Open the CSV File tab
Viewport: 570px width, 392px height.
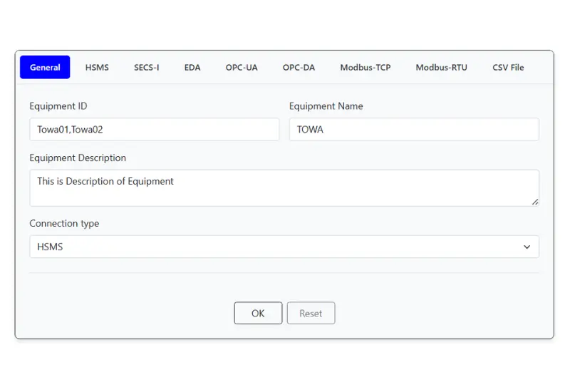(508, 67)
